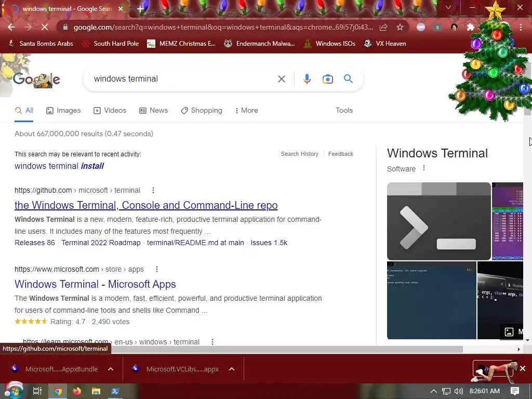Open search Tools options
The height and width of the screenshot is (399, 532).
tap(344, 111)
